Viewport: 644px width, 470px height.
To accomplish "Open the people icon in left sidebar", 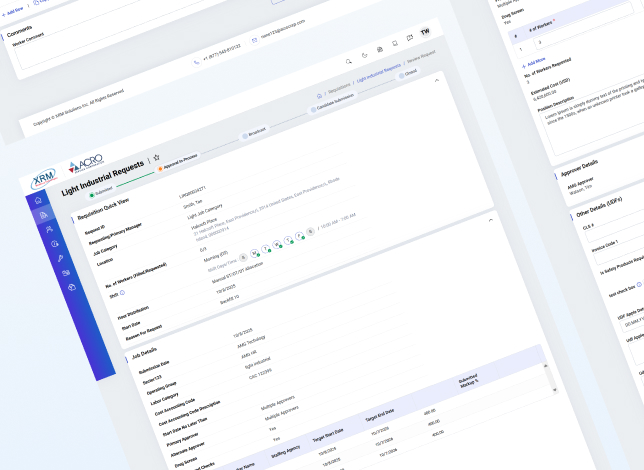I will click(x=49, y=229).
